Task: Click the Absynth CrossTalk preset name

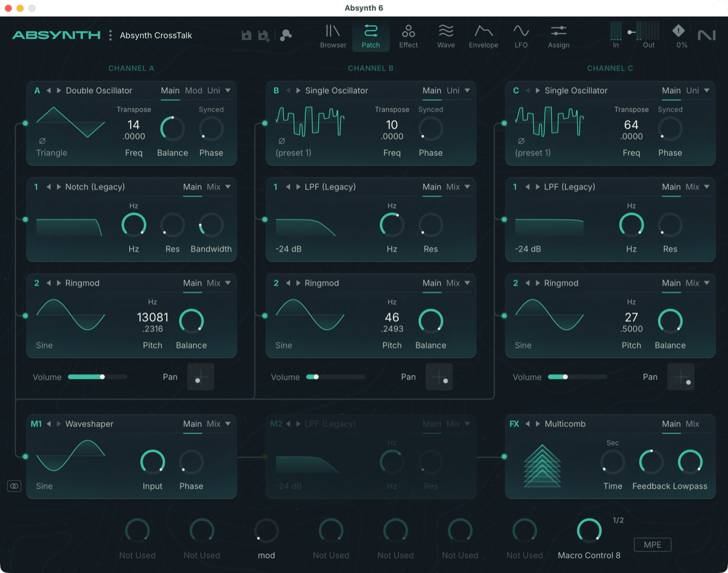Action: coord(155,35)
